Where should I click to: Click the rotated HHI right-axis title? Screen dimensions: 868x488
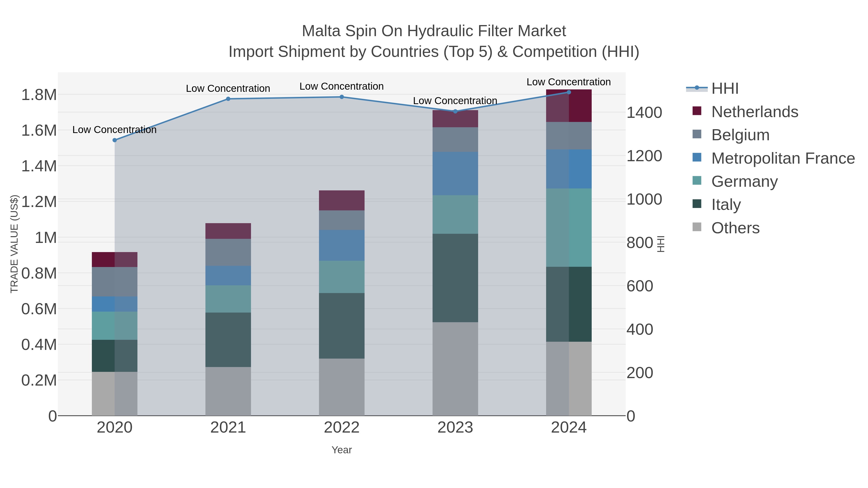pos(661,244)
